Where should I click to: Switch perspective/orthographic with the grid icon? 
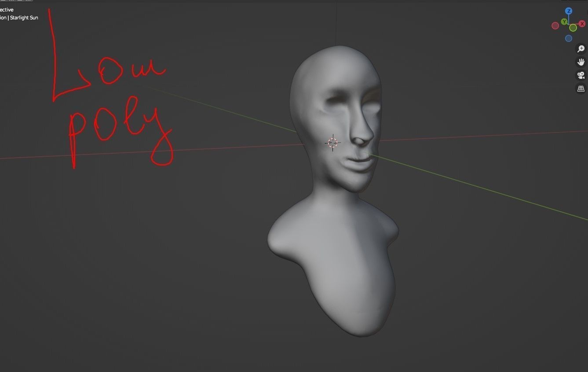[581, 88]
